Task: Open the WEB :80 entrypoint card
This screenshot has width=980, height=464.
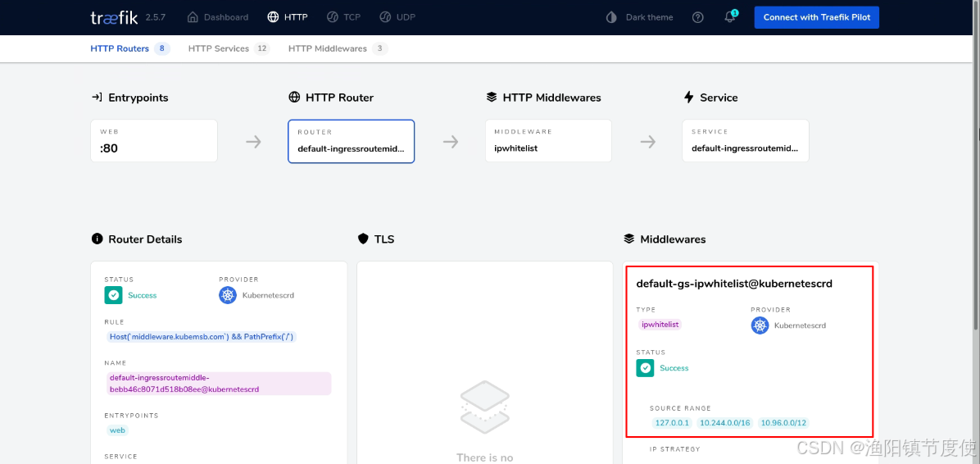Action: 154,141
